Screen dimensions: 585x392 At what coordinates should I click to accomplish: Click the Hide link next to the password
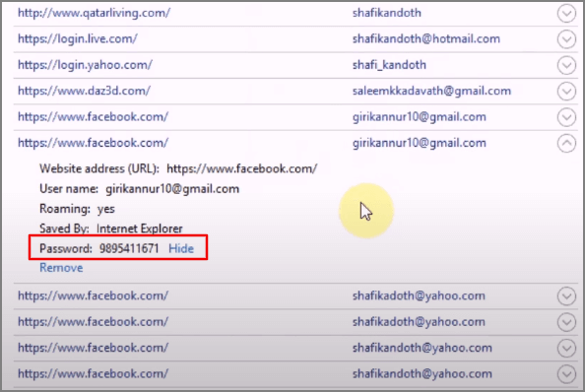[x=181, y=248]
